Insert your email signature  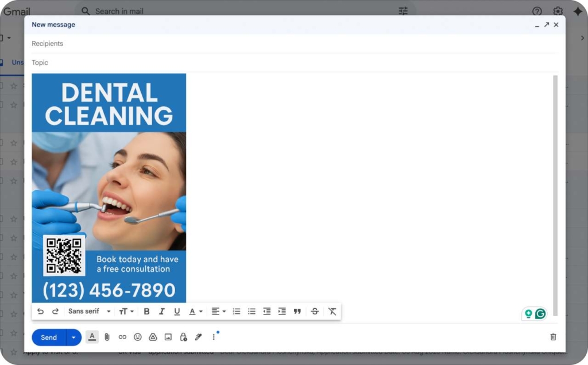click(198, 337)
